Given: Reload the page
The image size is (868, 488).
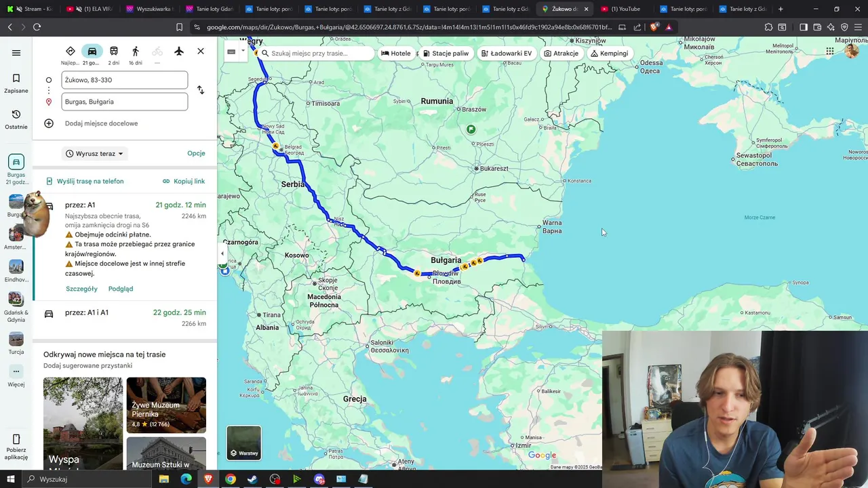Looking at the screenshot, I should tap(37, 27).
